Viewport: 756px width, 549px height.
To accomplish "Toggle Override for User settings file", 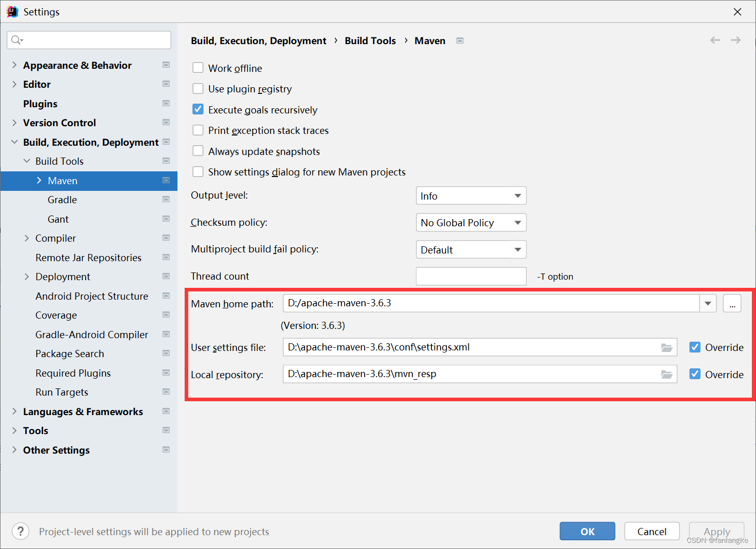I will tap(695, 347).
